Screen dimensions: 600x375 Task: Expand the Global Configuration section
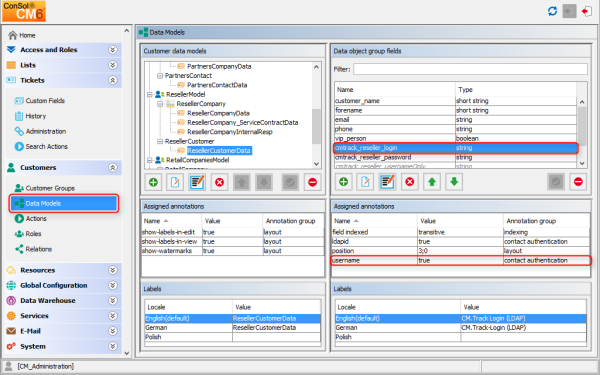tap(112, 285)
